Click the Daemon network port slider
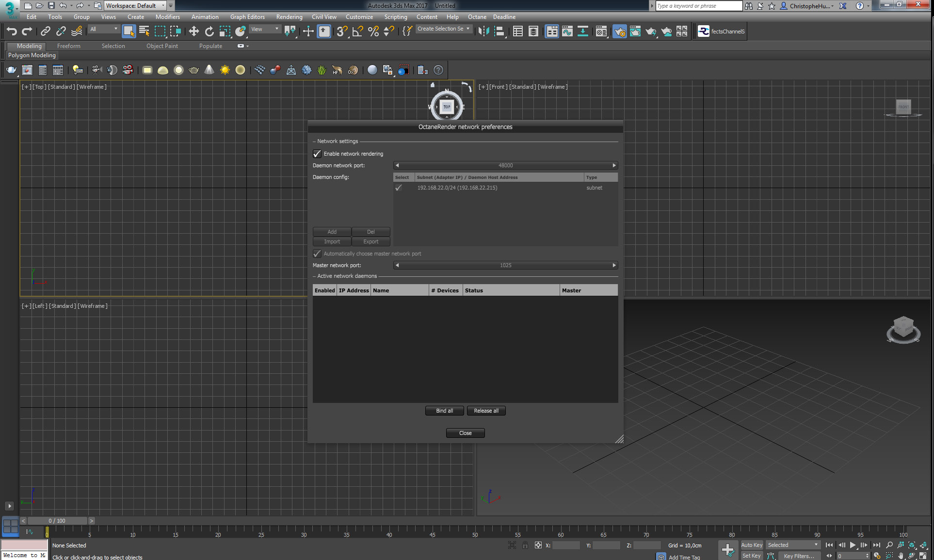 (x=505, y=165)
